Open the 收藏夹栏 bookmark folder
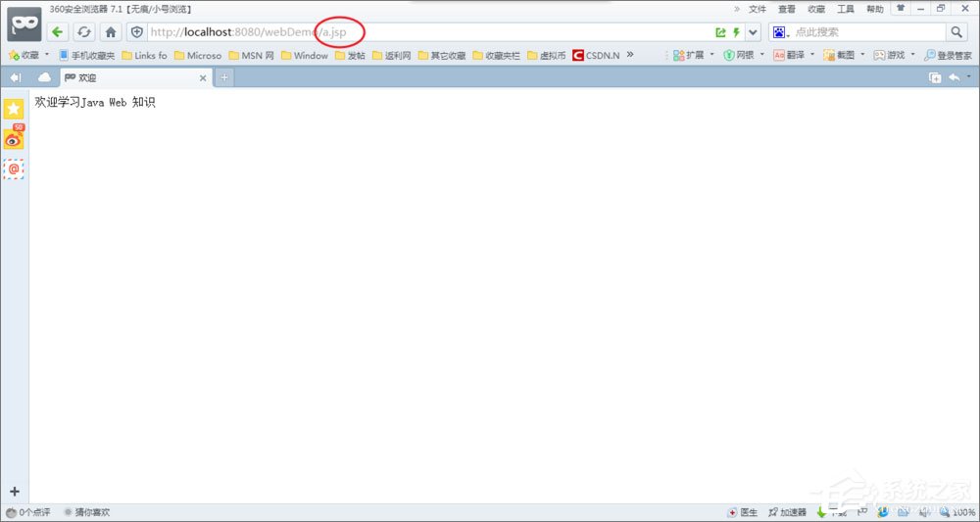The width and height of the screenshot is (980, 522). click(496, 55)
